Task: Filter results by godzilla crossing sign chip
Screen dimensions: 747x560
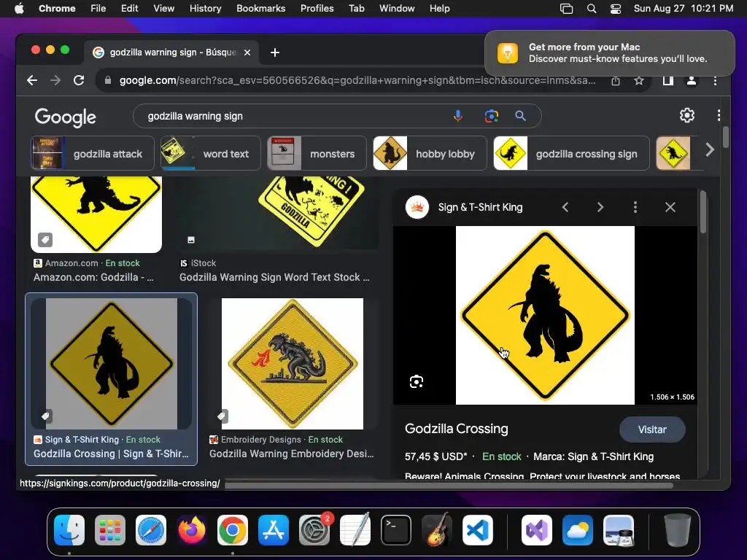Action: tap(571, 153)
